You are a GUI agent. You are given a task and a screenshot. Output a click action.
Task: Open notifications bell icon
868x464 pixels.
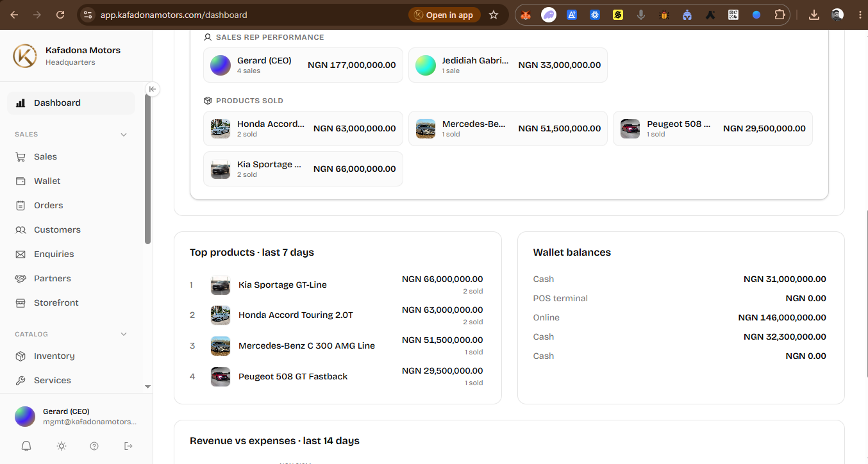click(26, 446)
